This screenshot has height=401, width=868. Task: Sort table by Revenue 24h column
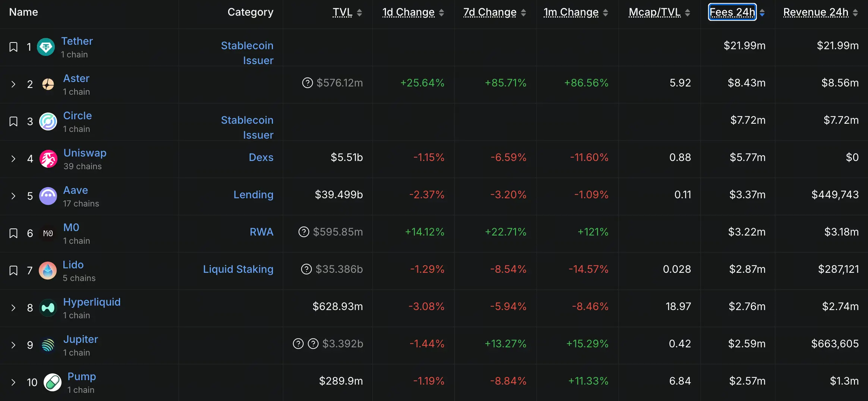[816, 12]
